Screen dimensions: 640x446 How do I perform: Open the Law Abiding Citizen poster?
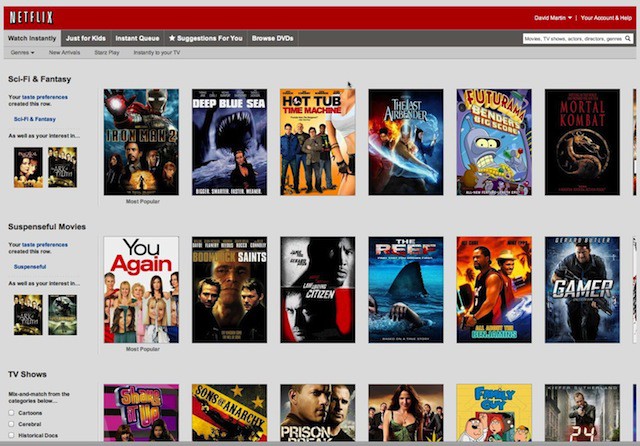click(x=318, y=290)
